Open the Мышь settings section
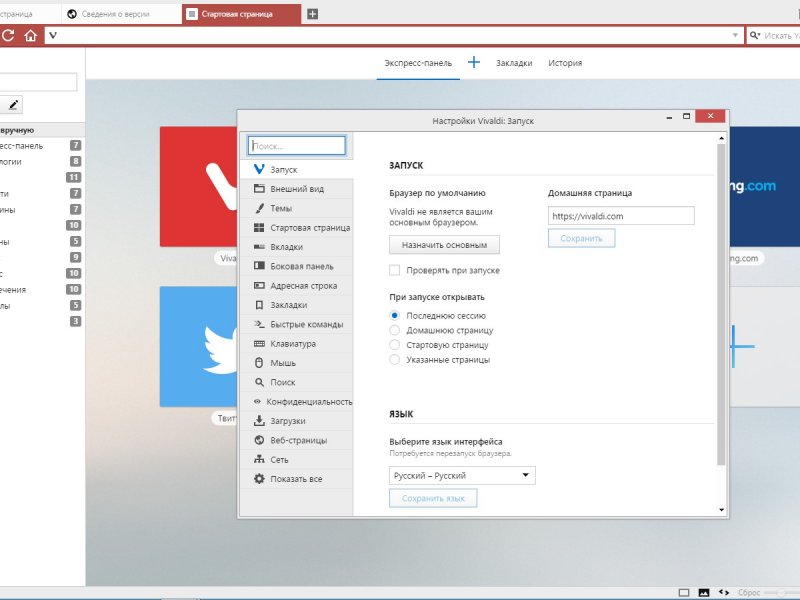Screen dimensions: 800x600 [296, 363]
